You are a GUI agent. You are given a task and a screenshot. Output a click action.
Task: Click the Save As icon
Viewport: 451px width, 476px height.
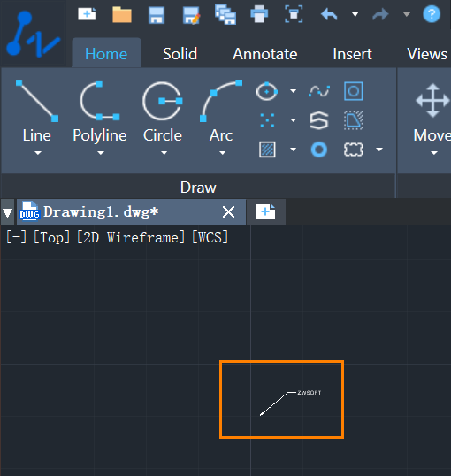[192, 15]
